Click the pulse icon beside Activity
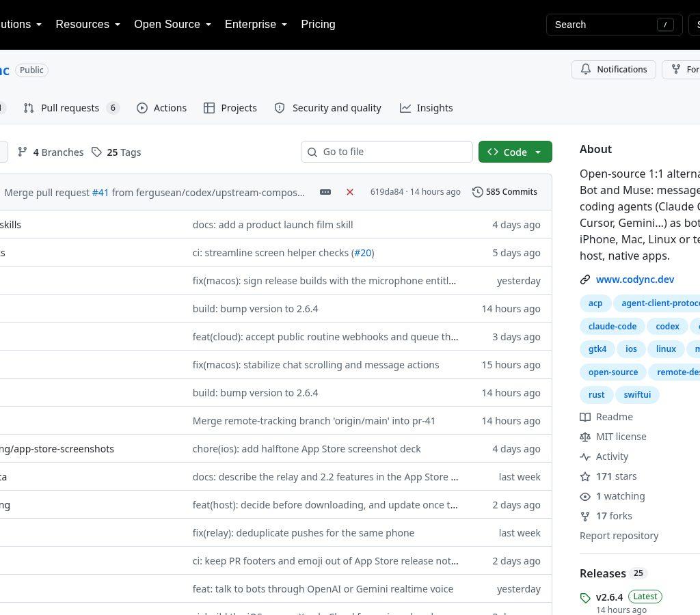The width and height of the screenshot is (700, 615). click(585, 456)
